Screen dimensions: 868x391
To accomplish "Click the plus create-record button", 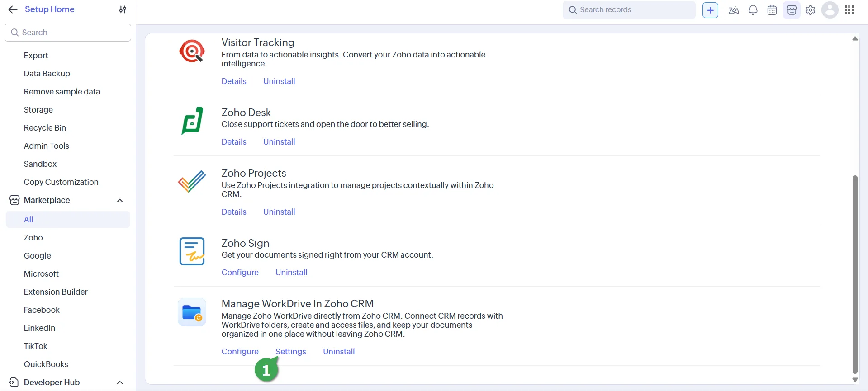I will tap(710, 10).
